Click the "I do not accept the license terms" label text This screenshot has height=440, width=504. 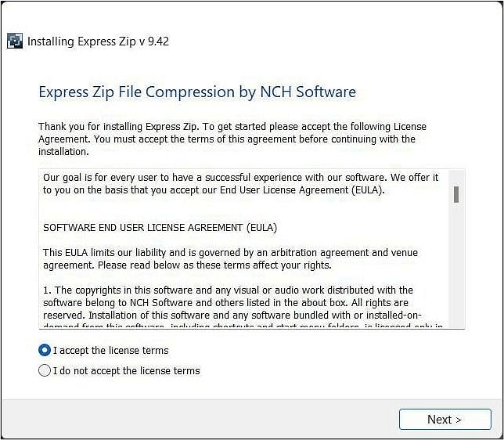point(126,370)
